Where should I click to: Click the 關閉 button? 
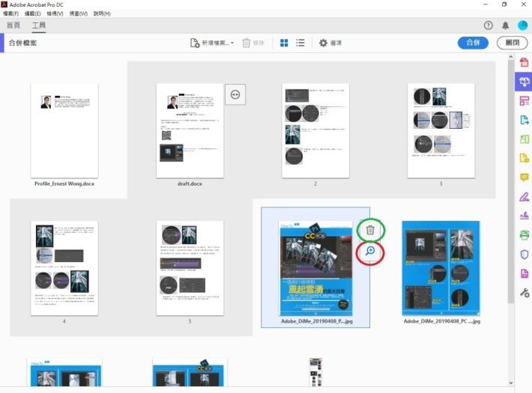(x=513, y=43)
